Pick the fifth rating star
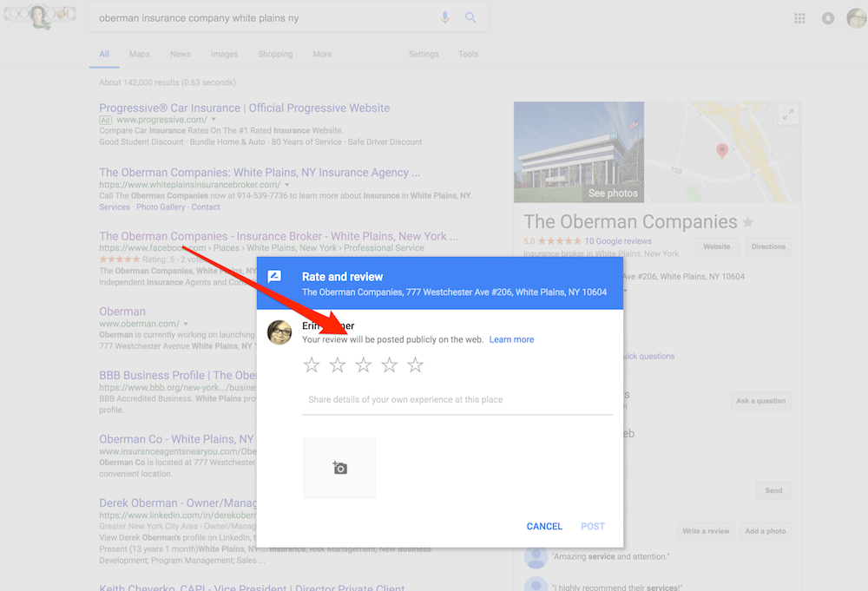This screenshot has width=868, height=591. 415,364
